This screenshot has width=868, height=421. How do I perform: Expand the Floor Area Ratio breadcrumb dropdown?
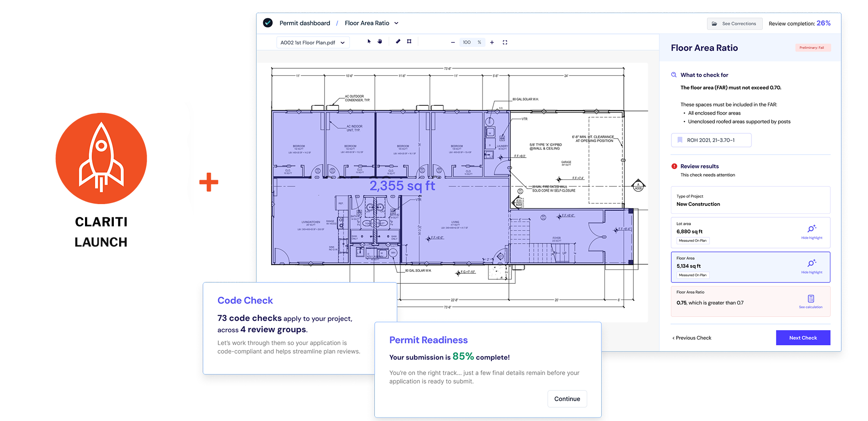coord(396,23)
